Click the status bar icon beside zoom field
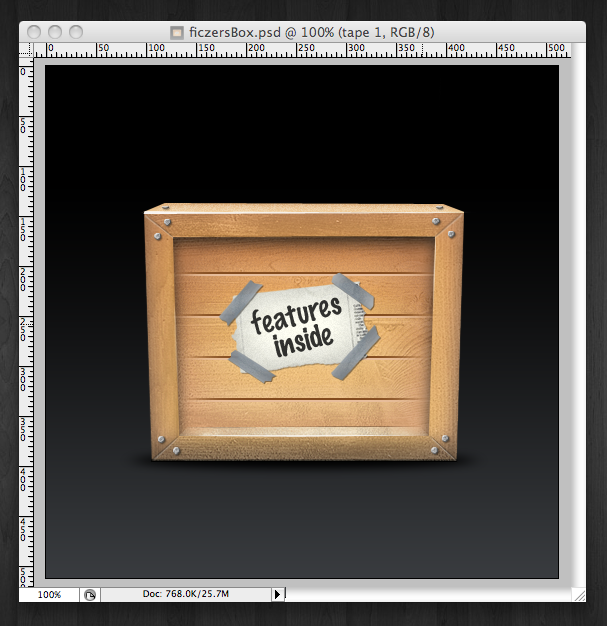 (90, 595)
